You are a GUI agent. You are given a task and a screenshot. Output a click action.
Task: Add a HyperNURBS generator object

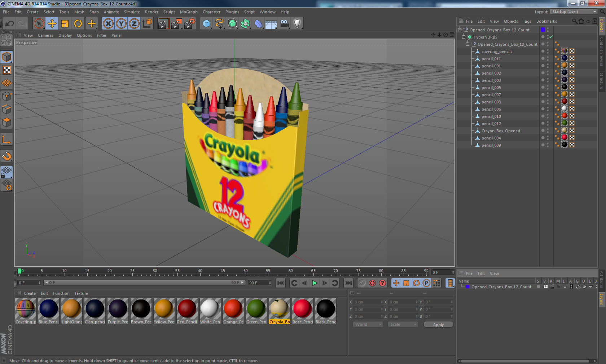(233, 24)
